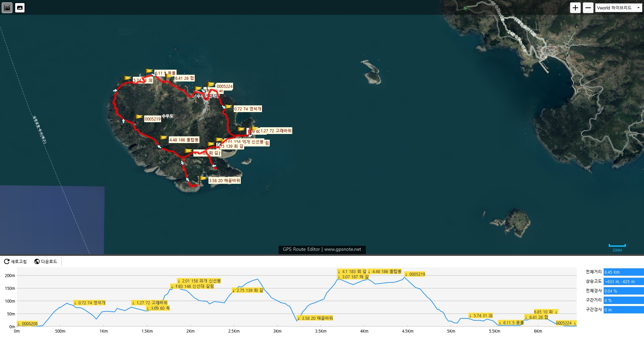Click the yellow flag beside 0005219 map label
Image resolution: width=644 pixels, height=340 pixels.
coord(139,117)
